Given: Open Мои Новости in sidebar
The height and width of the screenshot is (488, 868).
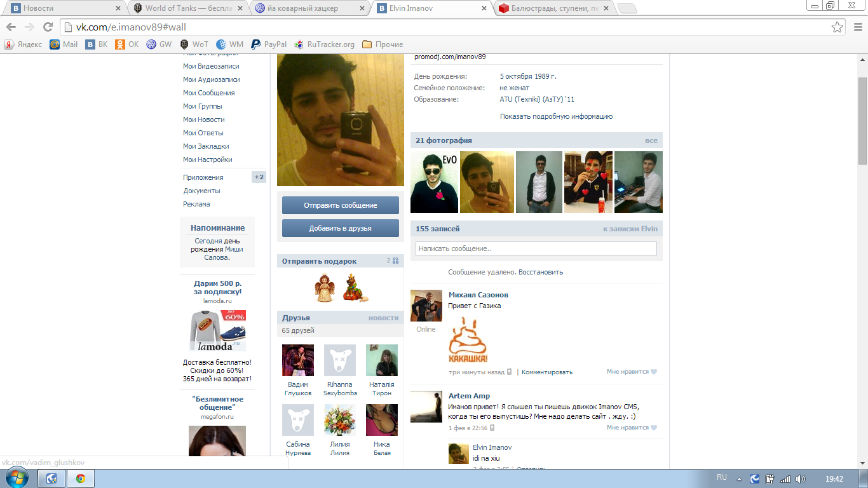Looking at the screenshot, I should pyautogui.click(x=204, y=119).
